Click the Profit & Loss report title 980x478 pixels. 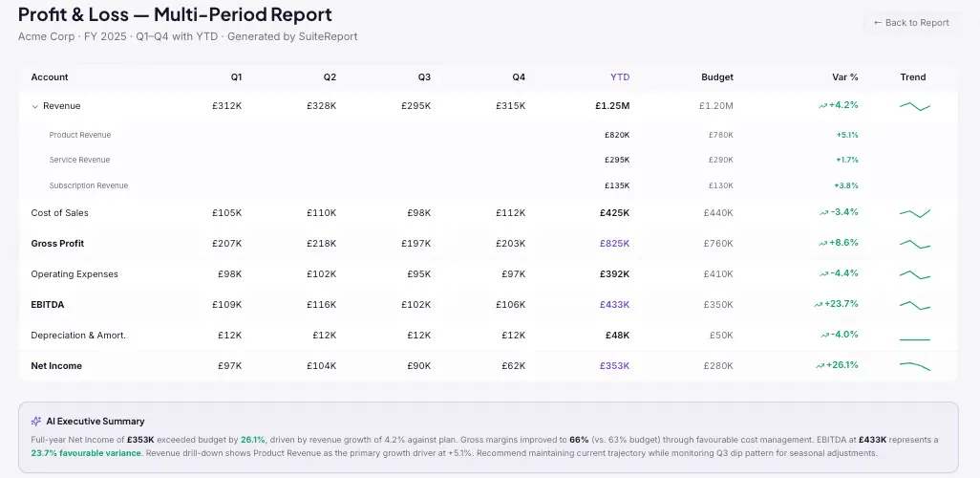[175, 14]
